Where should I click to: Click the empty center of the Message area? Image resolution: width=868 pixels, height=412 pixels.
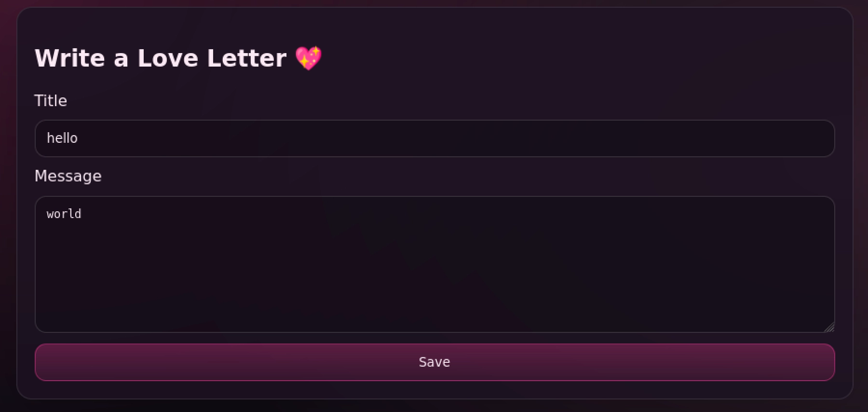434,270
